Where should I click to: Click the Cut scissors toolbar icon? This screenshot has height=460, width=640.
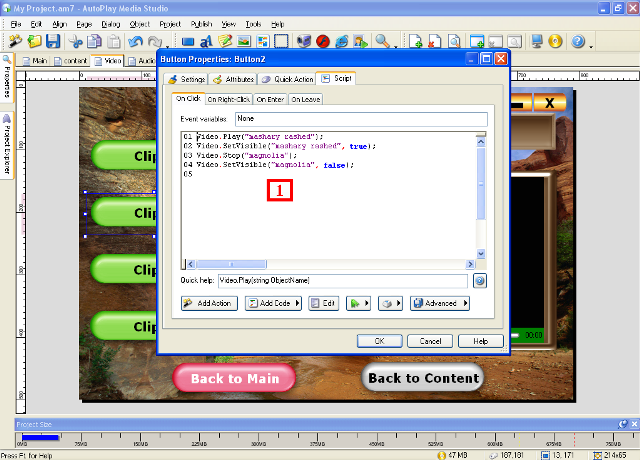pyautogui.click(x=74, y=42)
